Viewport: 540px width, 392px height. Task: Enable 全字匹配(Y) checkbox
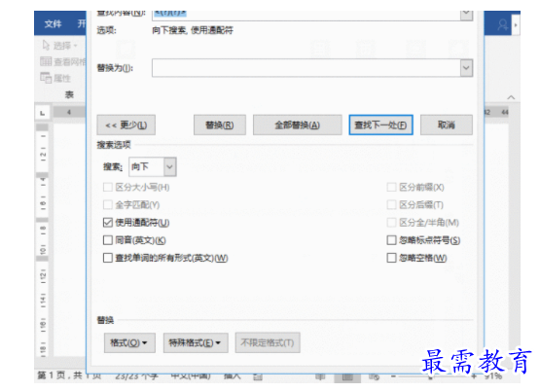pyautogui.click(x=108, y=205)
